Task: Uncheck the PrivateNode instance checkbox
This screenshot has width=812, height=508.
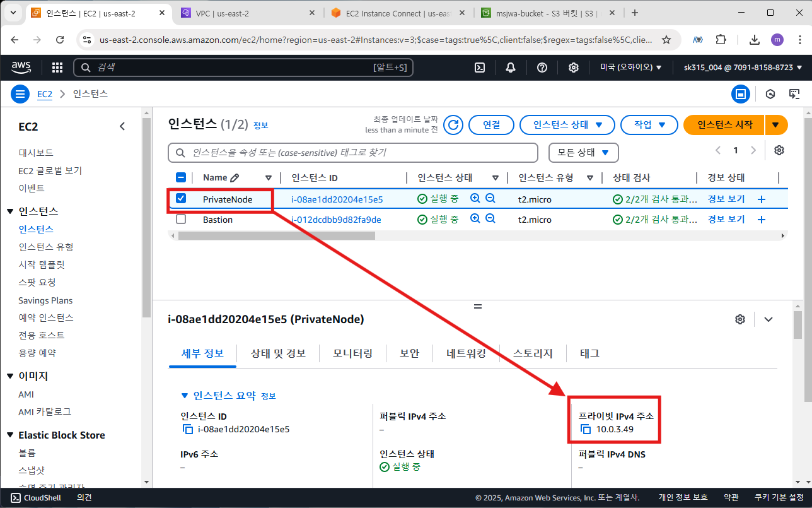Action: (181, 199)
